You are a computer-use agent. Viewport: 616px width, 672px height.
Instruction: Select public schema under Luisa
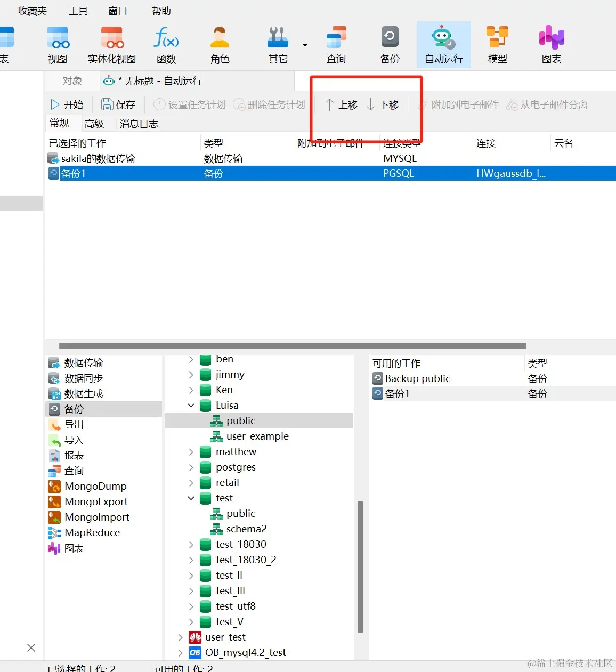click(x=259, y=421)
